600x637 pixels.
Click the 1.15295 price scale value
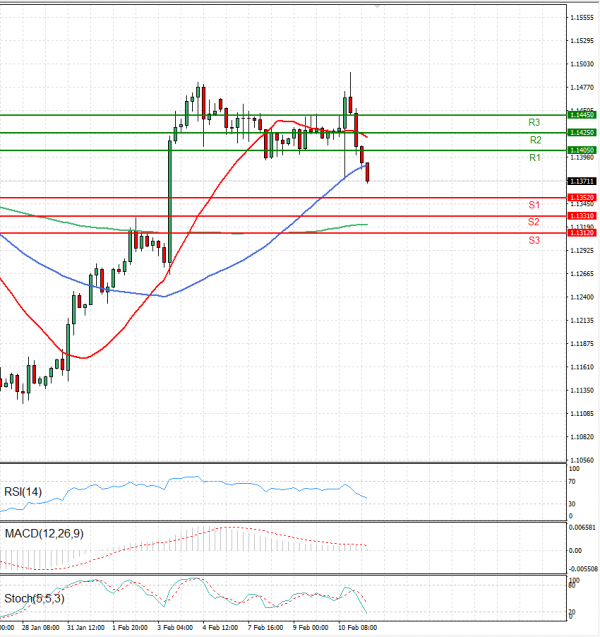[x=582, y=41]
